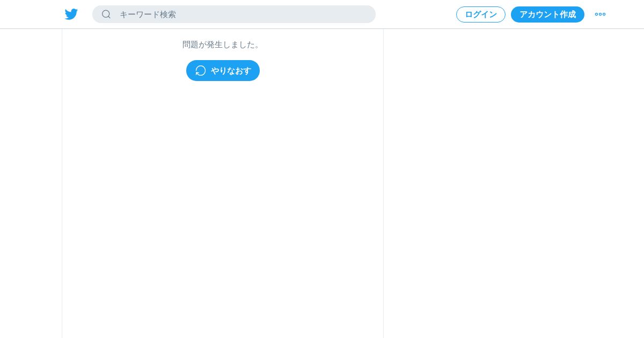644x338 pixels.
Task: Click the reload icon inside the やりなおす button
Action: [x=201, y=70]
